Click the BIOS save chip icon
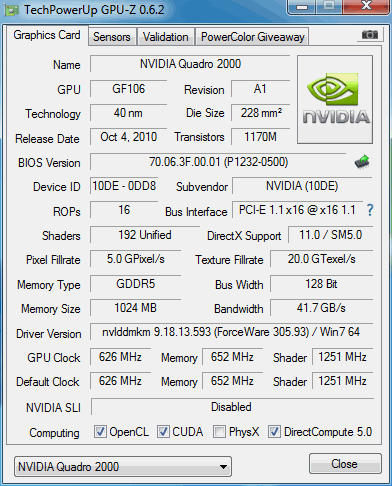Viewport: 392px width, 486px height. tap(362, 162)
